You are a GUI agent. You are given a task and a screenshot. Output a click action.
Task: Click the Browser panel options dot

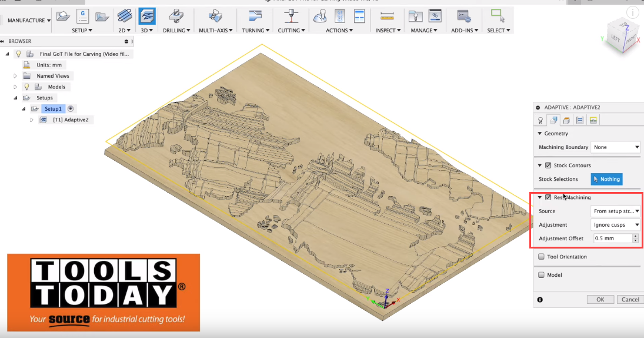126,42
